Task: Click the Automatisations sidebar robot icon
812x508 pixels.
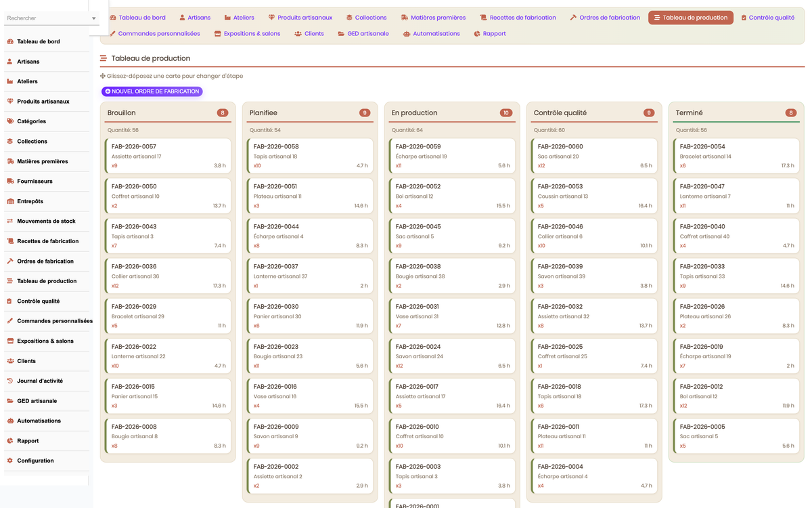Action: 10,421
